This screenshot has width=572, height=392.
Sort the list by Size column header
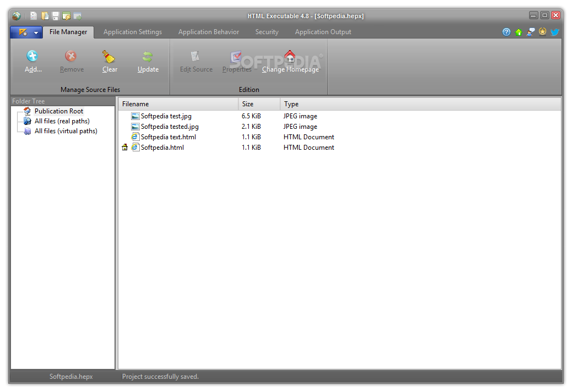[x=259, y=104]
